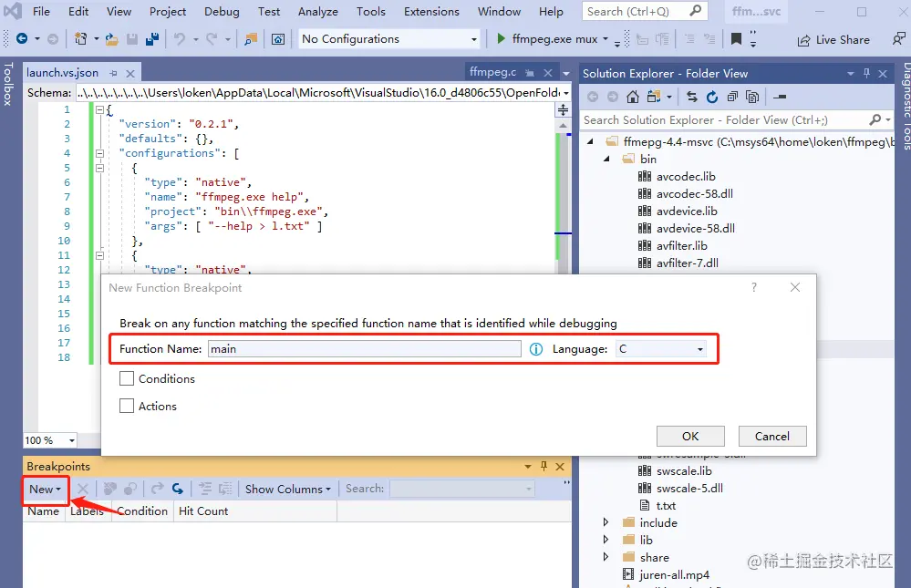
Task: Enable the Conditions checkbox in breakpoint dialog
Action: click(x=127, y=378)
